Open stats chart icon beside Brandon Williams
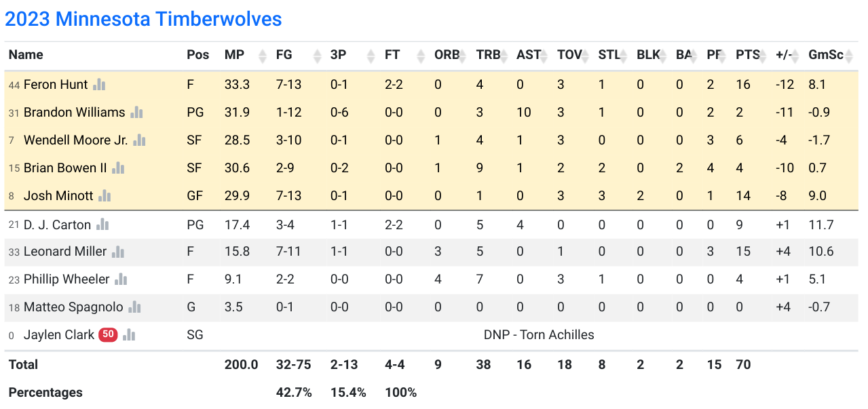Viewport: 868px width, 409px height. [x=136, y=112]
